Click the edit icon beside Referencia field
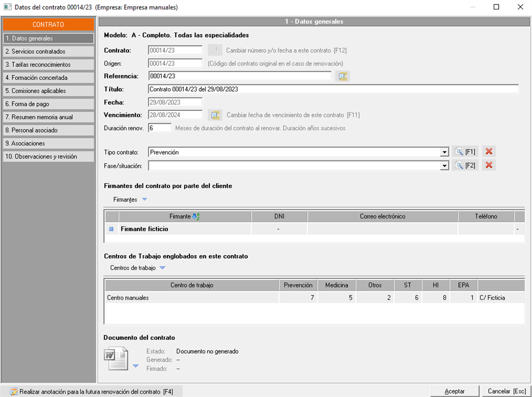Screen dimensions: 532x397 pyautogui.click(x=342, y=77)
